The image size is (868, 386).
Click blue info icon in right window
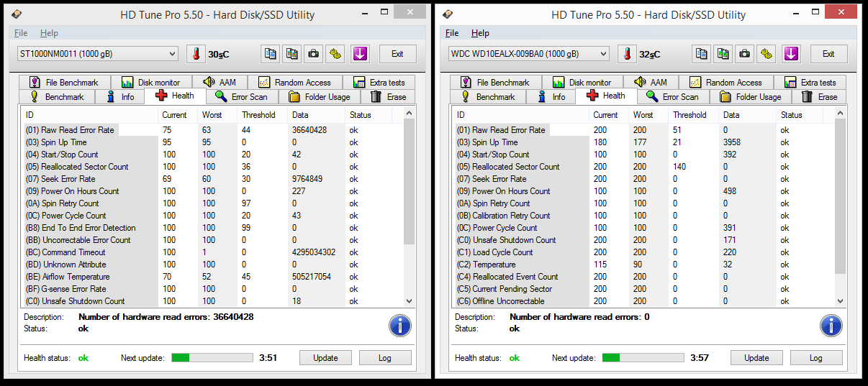click(x=831, y=325)
